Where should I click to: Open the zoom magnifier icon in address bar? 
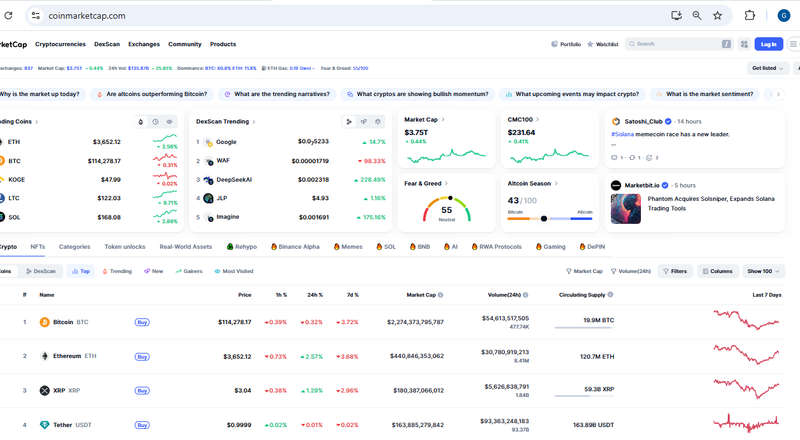coord(696,15)
